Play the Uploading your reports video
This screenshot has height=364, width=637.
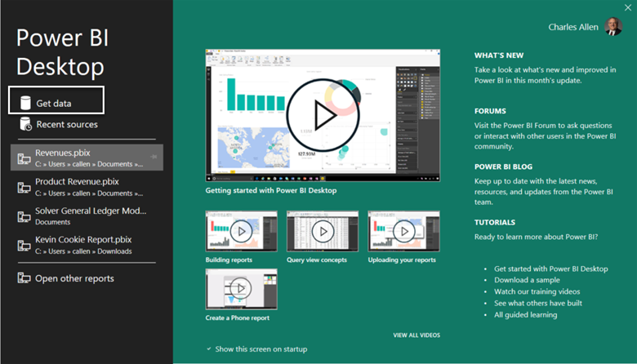click(403, 231)
